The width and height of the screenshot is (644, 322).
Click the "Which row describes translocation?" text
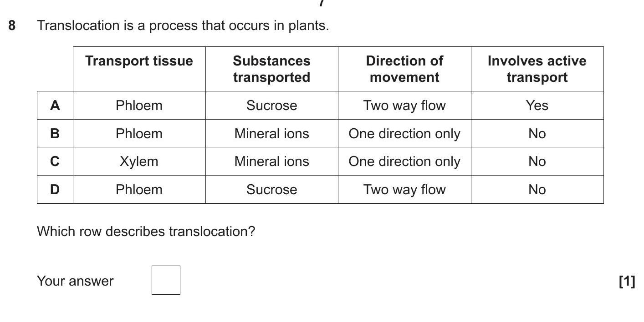click(x=146, y=231)
